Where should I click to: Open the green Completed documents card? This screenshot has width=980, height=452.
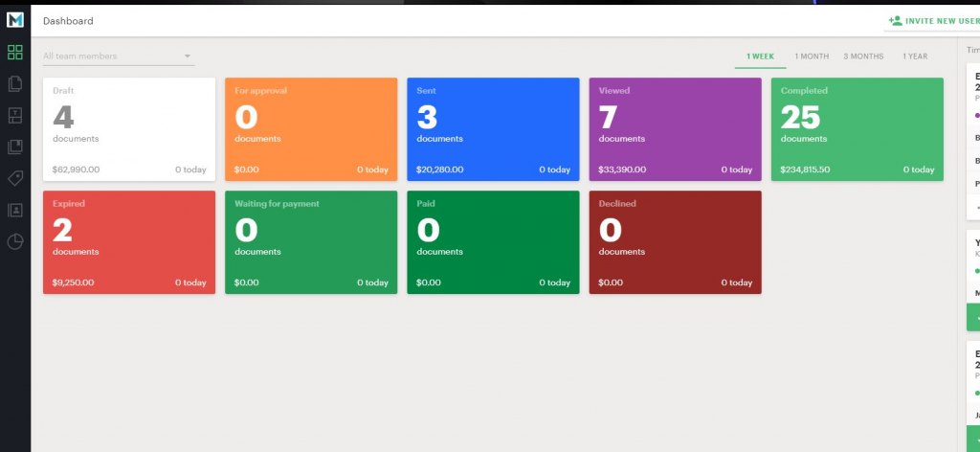click(x=857, y=129)
